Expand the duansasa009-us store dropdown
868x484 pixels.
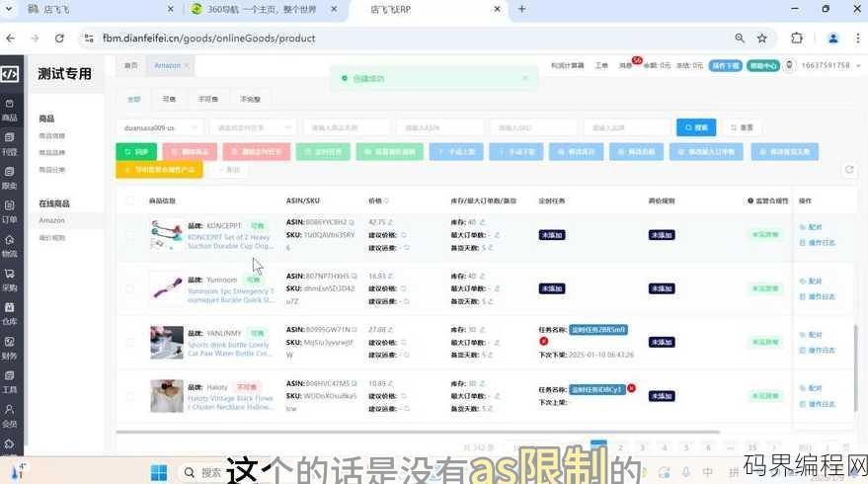point(160,128)
